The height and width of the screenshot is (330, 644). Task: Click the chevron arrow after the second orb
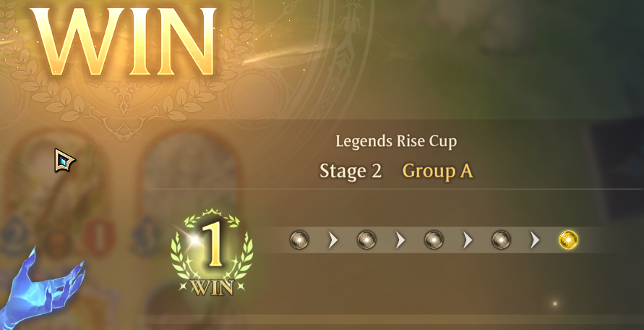point(400,240)
